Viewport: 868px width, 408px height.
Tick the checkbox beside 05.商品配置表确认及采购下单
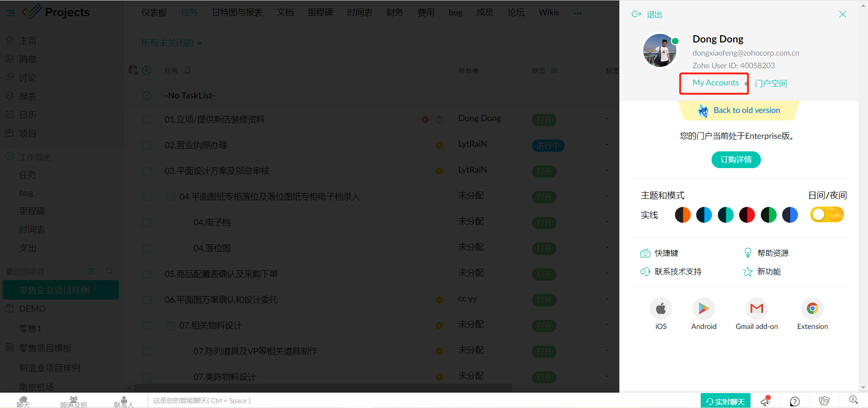point(146,274)
